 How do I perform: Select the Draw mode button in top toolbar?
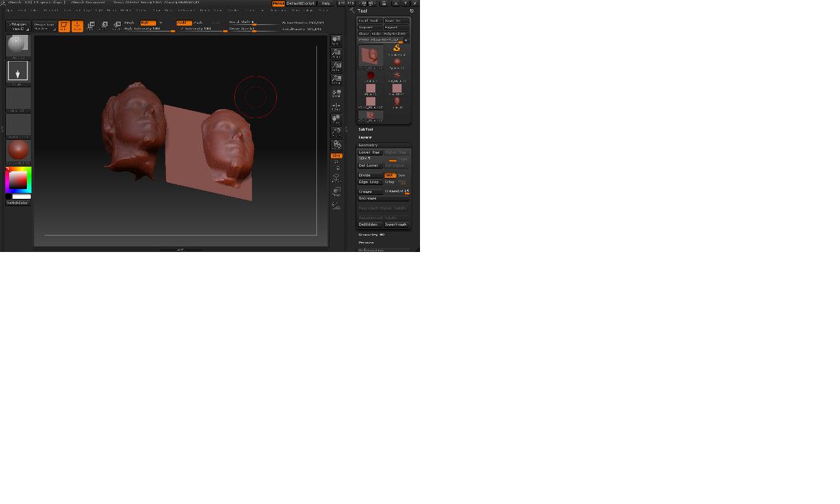[x=77, y=26]
